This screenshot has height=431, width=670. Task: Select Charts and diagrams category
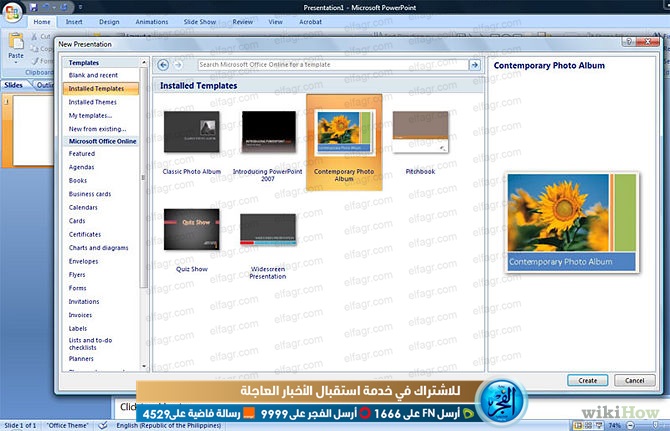click(99, 248)
